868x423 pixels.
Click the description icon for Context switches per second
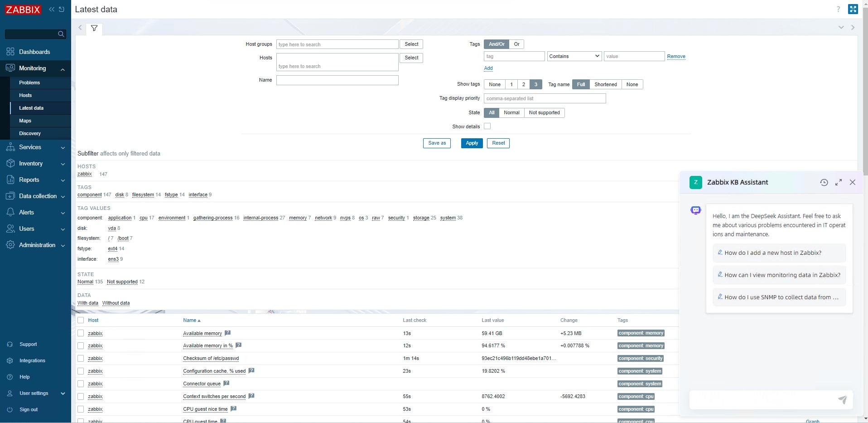(x=251, y=396)
